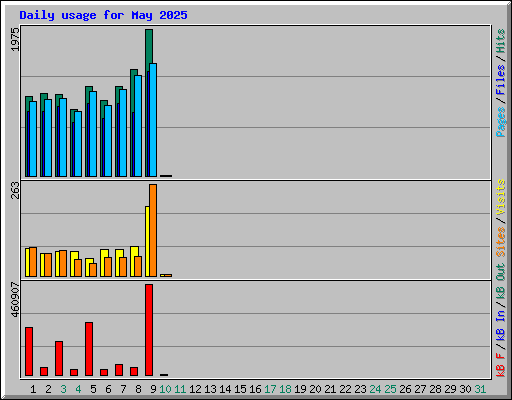Click the 'Files' legend label
Viewport: 512px width, 400px height.
[500, 80]
